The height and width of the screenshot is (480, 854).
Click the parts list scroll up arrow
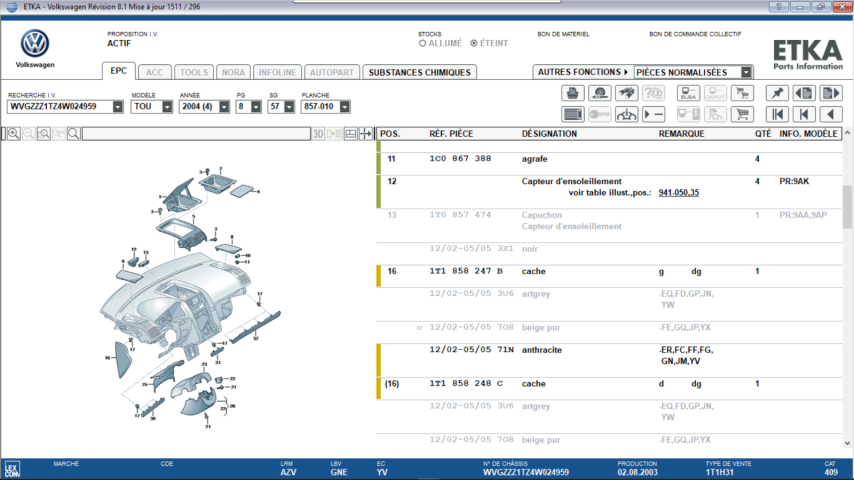(x=847, y=133)
